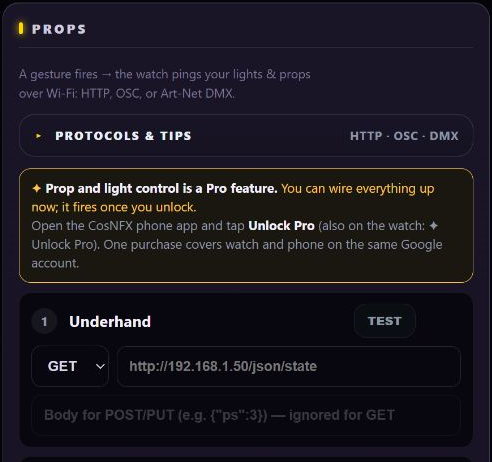Viewport: 492px width, 462px height.
Task: Click the 'A gesture fires' description text
Action: [58, 74]
